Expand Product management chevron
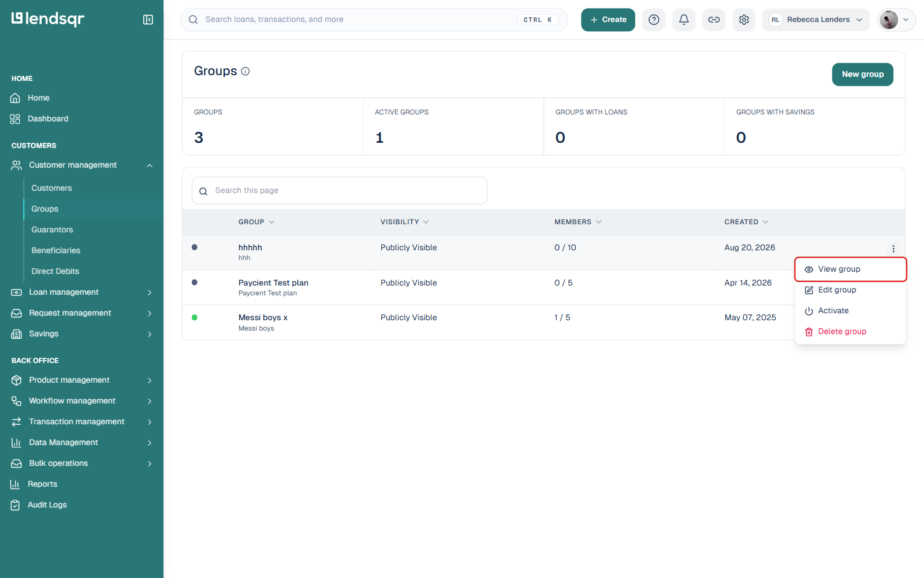The image size is (924, 578). pyautogui.click(x=150, y=380)
